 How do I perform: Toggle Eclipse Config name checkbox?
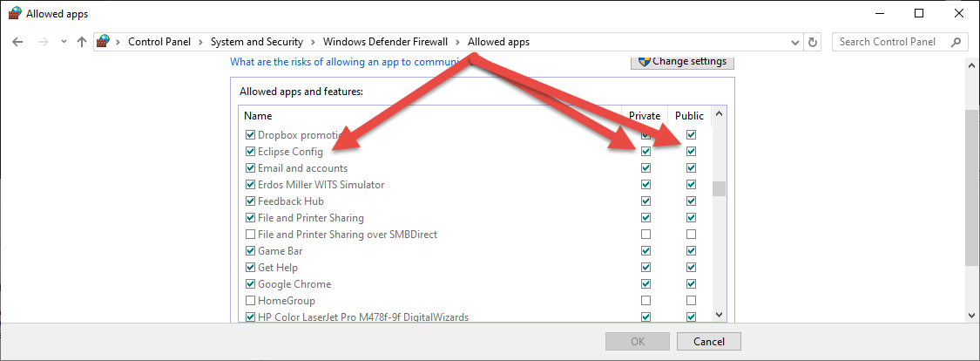(x=251, y=152)
